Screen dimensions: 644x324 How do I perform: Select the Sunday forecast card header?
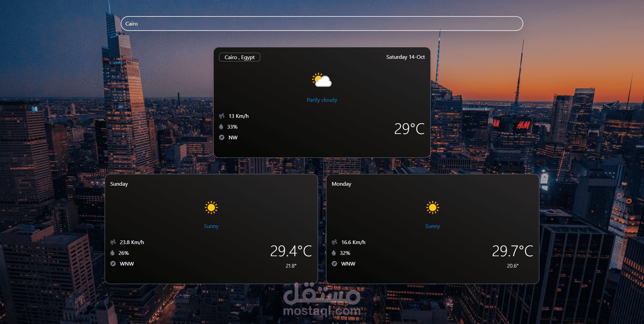(119, 184)
